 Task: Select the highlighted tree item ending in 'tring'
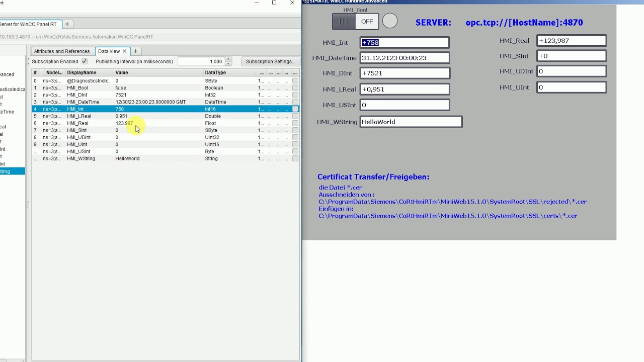coord(13,171)
